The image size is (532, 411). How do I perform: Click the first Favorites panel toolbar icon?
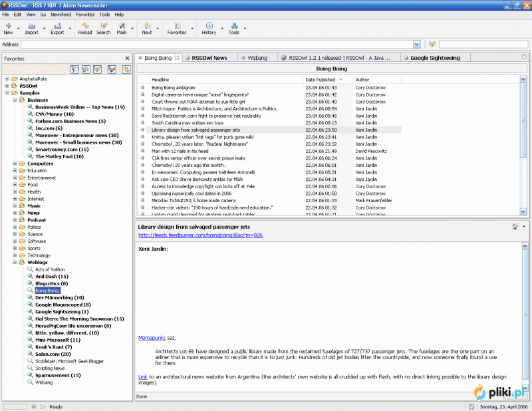[x=74, y=69]
